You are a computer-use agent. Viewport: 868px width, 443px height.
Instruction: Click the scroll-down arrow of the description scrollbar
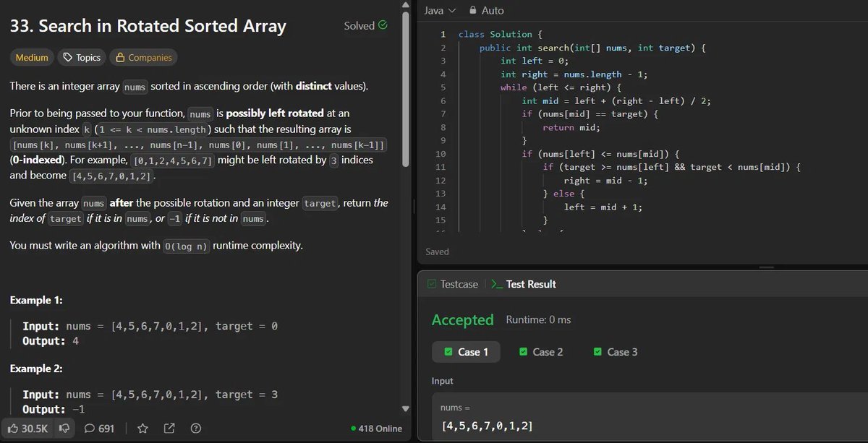406,409
